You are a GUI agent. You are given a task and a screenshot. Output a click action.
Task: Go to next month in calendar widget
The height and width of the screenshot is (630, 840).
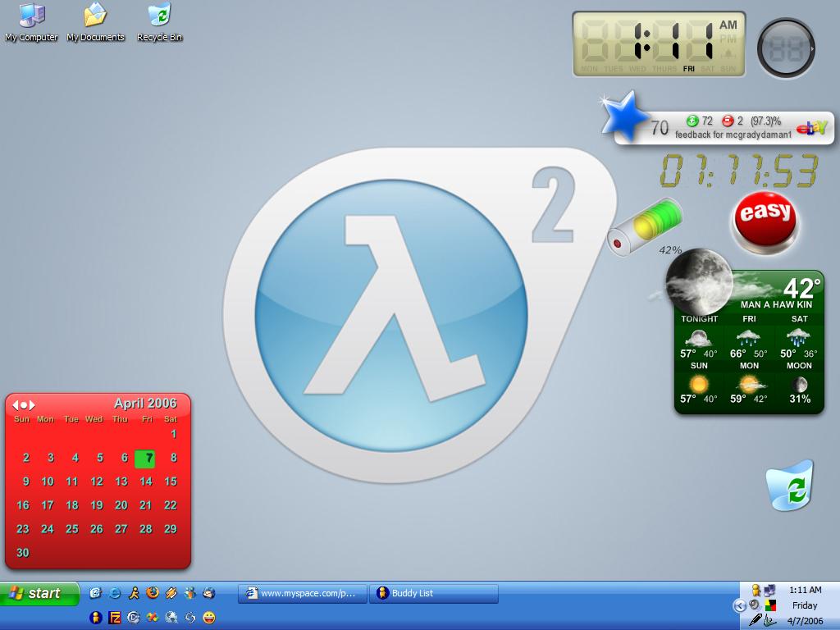[x=32, y=405]
